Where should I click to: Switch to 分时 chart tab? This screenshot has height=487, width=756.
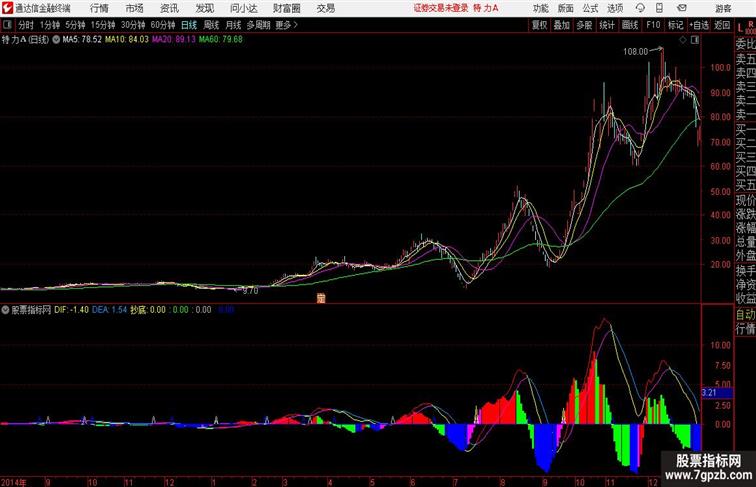pyautogui.click(x=26, y=25)
